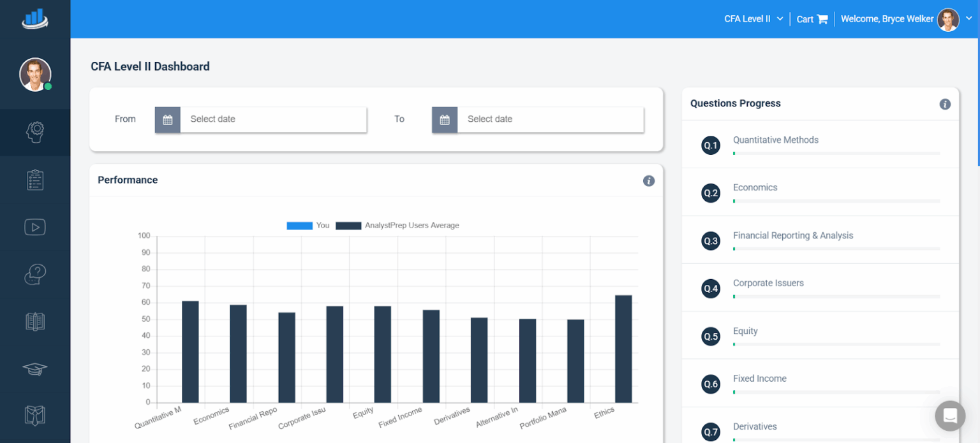Click the Questions Progress info icon
Screen dimensions: 980x443
pos(945,104)
